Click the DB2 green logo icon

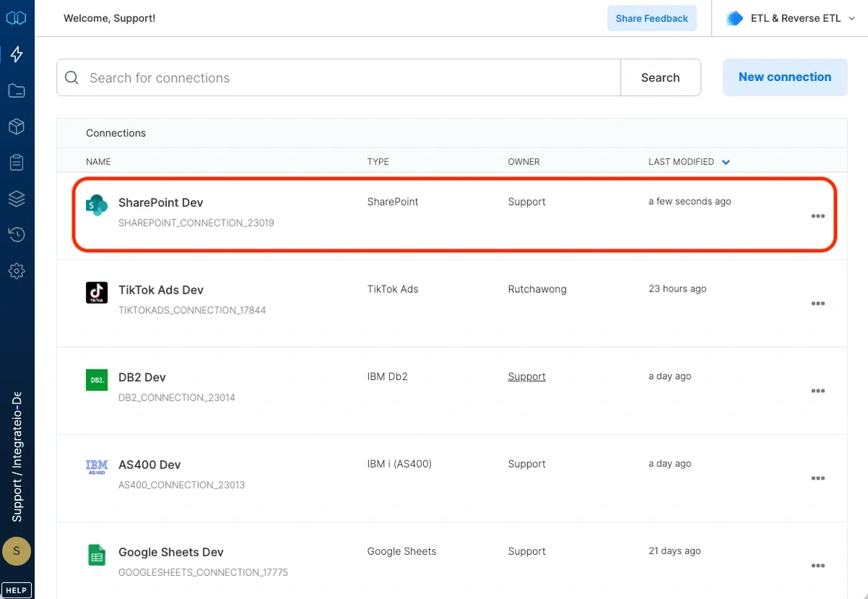coord(96,380)
